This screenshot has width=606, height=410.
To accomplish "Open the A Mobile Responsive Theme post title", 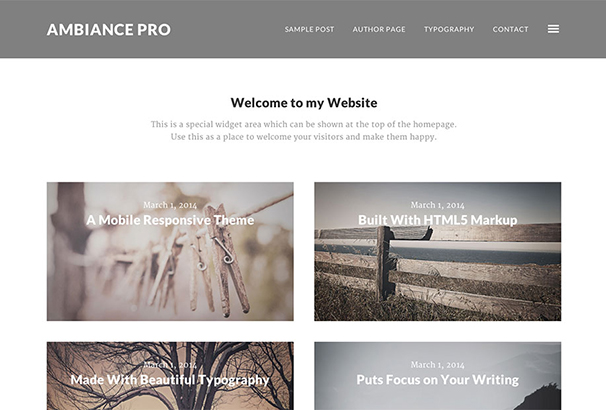I will [170, 220].
